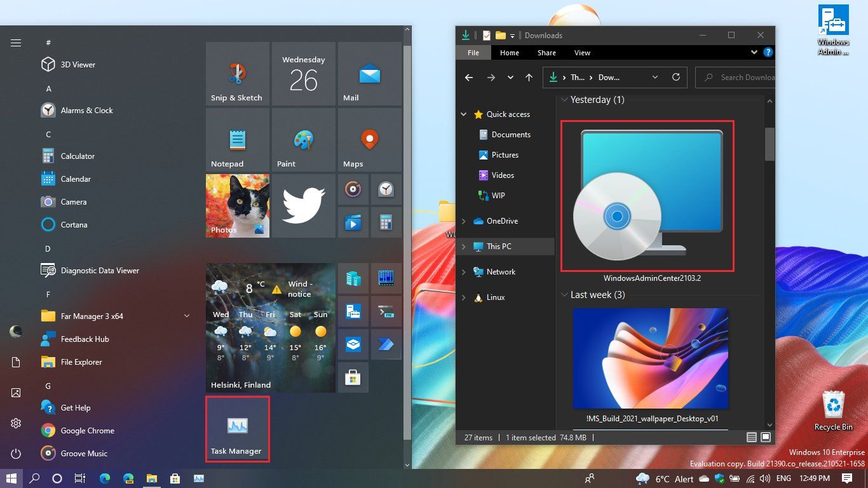
Task: Open the Power options button in Start
Action: 16,454
